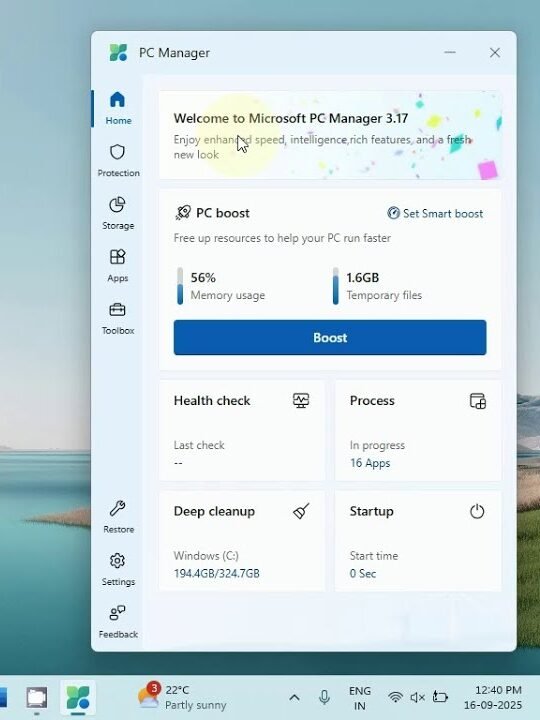
Task: Open the clock showing 12:40 PM
Action: (x=493, y=698)
